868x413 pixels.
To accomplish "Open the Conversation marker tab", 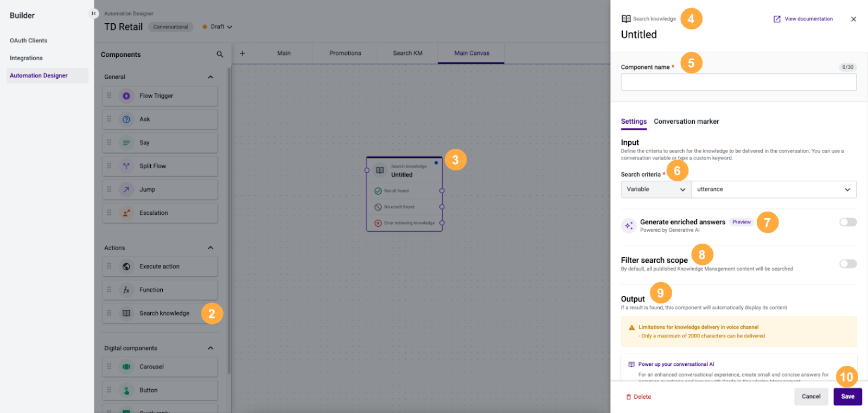I will [x=686, y=122].
